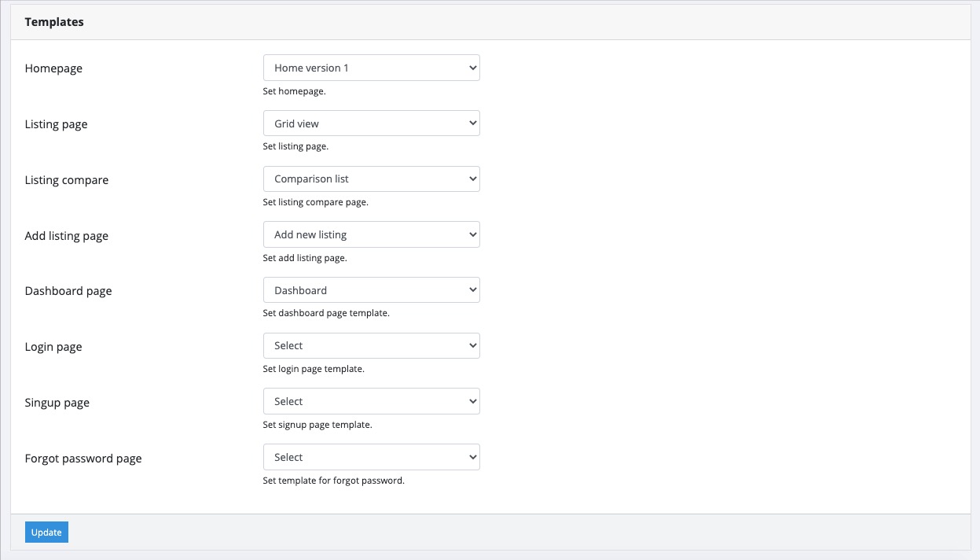Click the 'Set listing page.' help text
Screen dimensions: 980x560
tap(295, 146)
